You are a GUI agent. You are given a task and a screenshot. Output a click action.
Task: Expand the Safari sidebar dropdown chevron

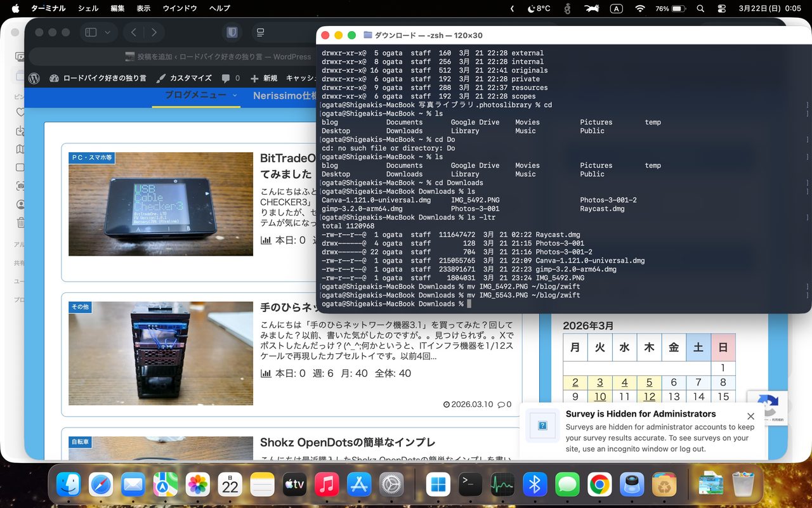tap(107, 32)
